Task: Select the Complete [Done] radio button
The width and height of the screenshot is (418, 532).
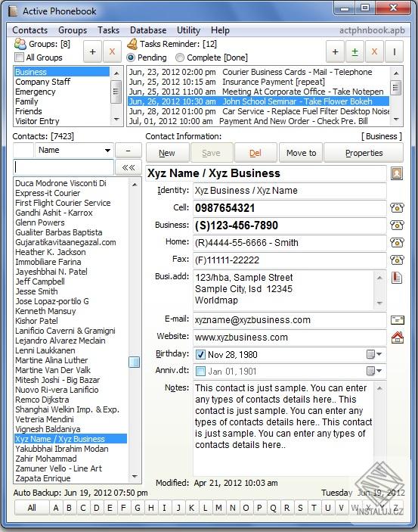Action: 180,58
